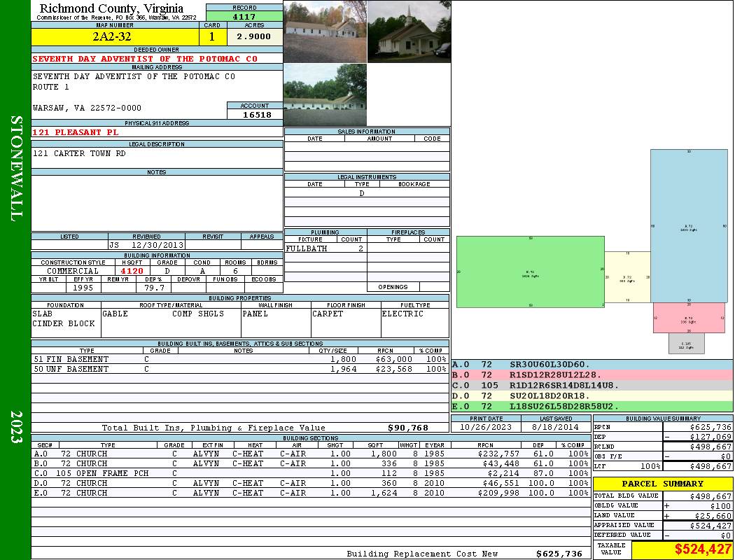The height and width of the screenshot is (560, 735).
Task: Select 51 FIN BASEMENT row
Action: (x=240, y=359)
